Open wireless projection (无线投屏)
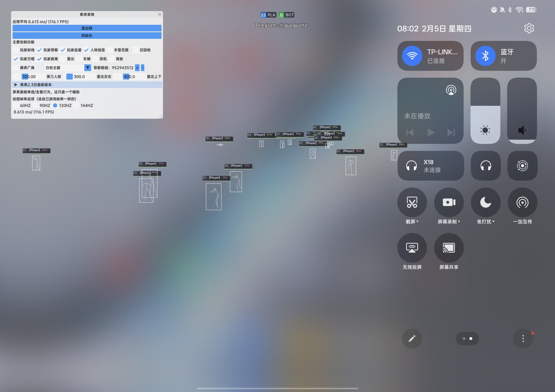 tap(412, 248)
